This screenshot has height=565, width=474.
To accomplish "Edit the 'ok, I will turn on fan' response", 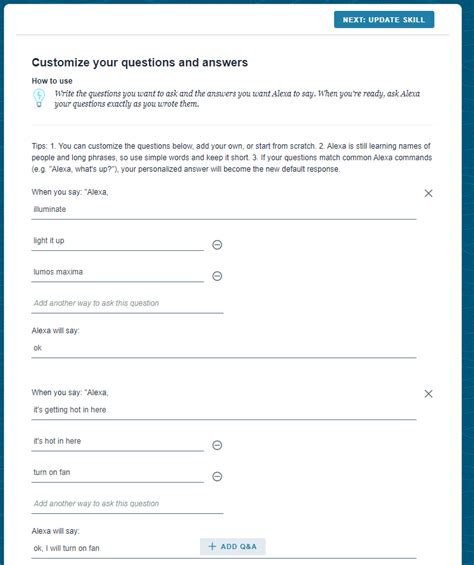I will [x=115, y=549].
